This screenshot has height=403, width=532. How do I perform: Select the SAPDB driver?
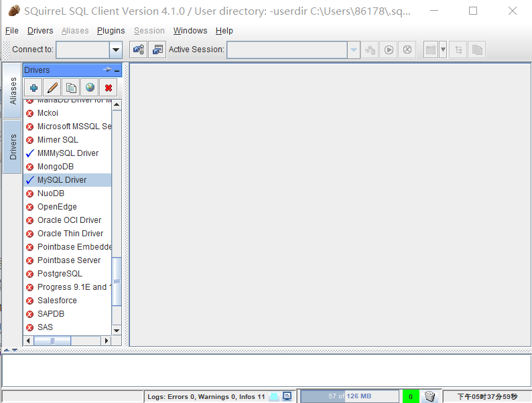click(68, 314)
